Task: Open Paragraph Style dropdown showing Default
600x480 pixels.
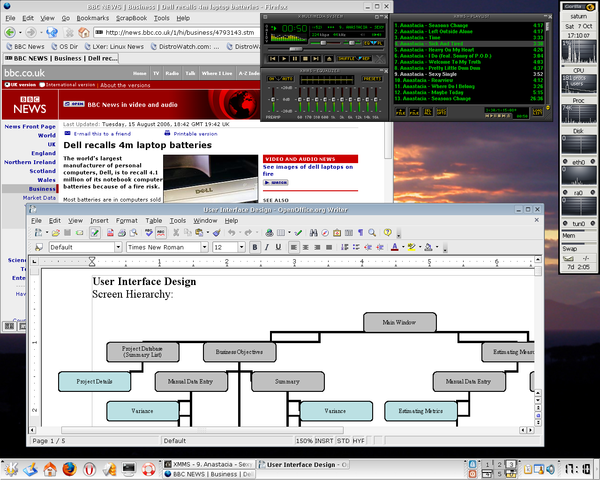Action: tap(118, 247)
